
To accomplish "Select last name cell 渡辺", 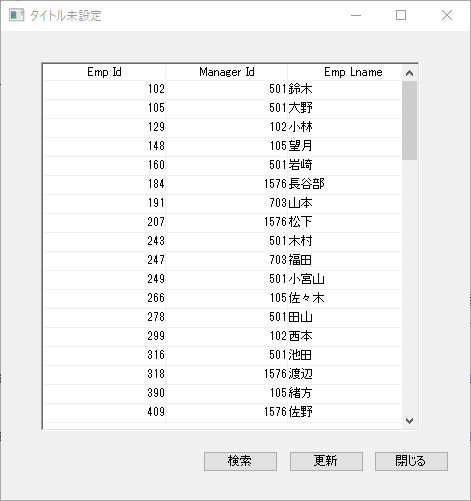I will pos(345,374).
